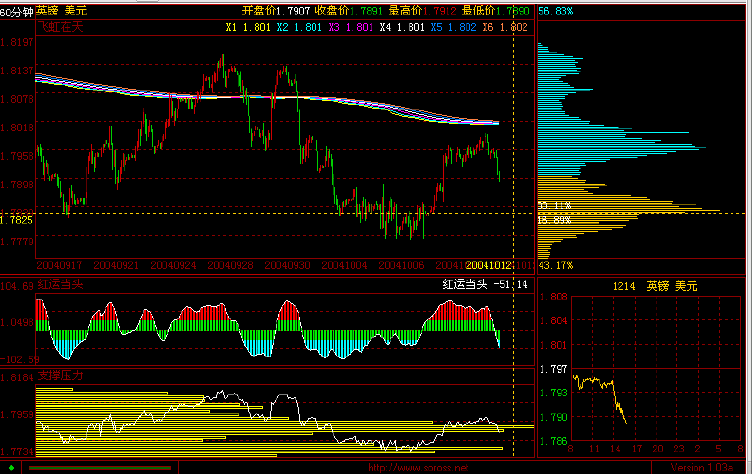Click the 1.8197 price axis label

click(x=17, y=42)
